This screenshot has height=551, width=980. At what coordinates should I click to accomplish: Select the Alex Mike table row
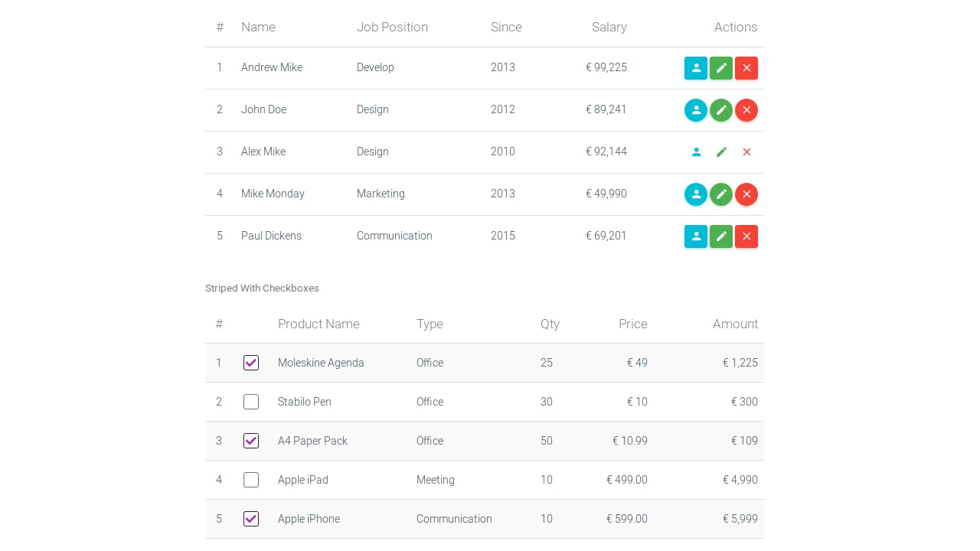click(x=459, y=152)
